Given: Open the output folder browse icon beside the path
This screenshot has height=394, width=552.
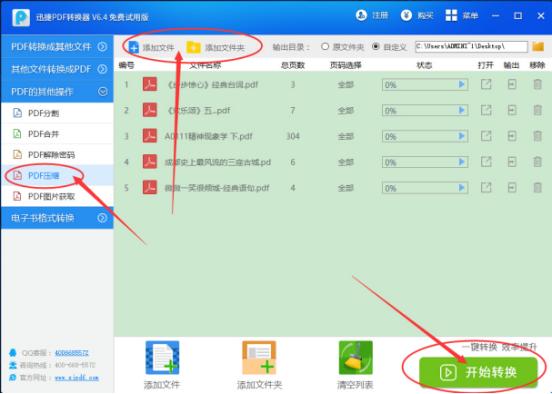Looking at the screenshot, I should pyautogui.click(x=538, y=46).
